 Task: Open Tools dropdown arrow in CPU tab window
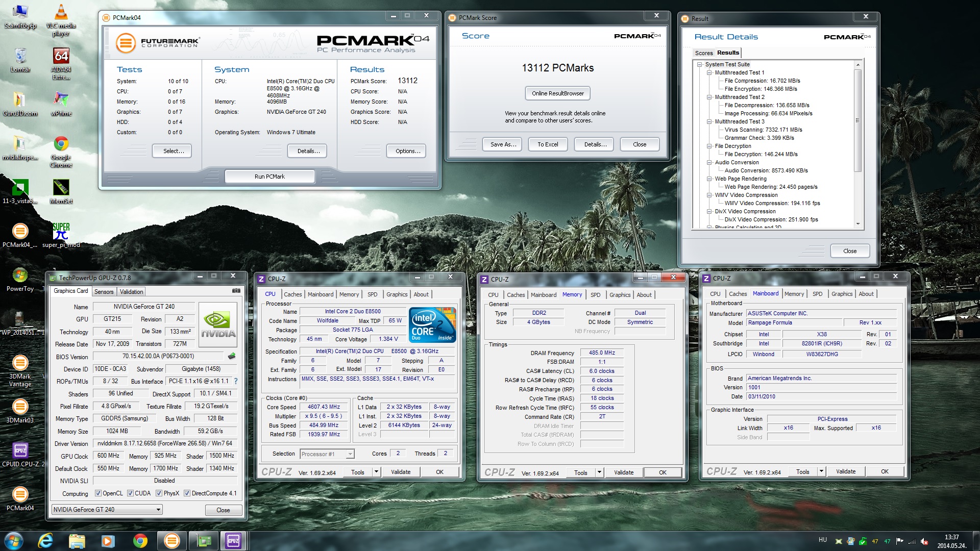point(377,472)
